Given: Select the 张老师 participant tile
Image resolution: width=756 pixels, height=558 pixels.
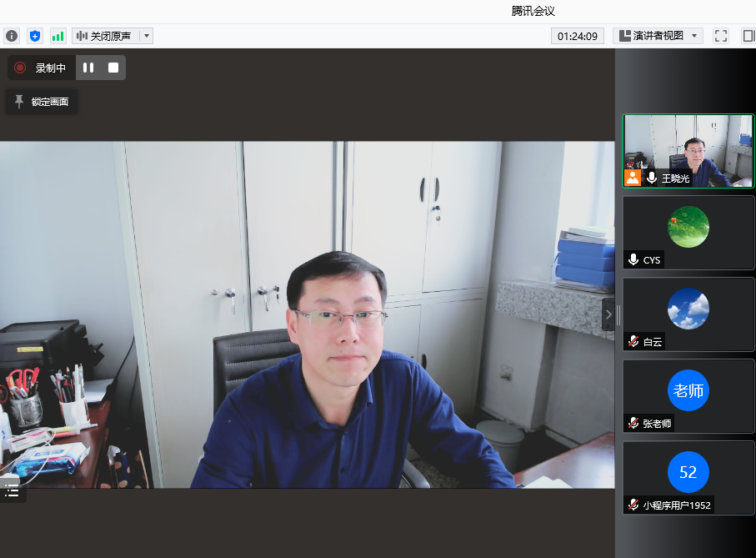Looking at the screenshot, I should click(x=688, y=395).
